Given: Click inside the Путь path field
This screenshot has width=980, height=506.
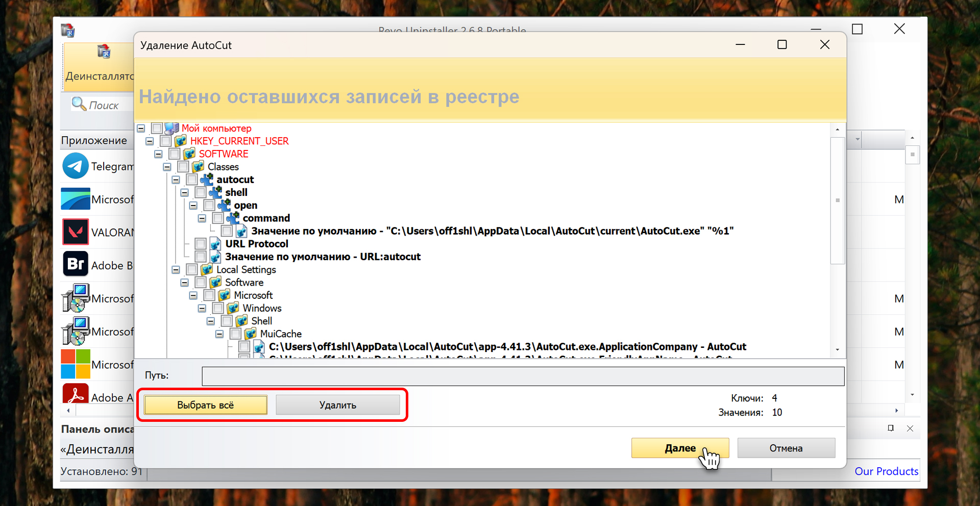Looking at the screenshot, I should 523,376.
